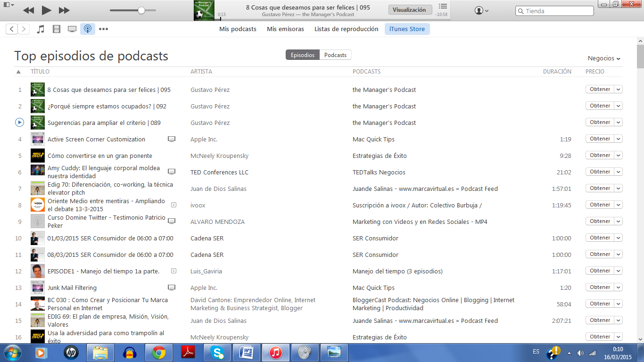Open TEDTalks Negocios podcast link
Screen dimensions: 644x362
[379, 172]
